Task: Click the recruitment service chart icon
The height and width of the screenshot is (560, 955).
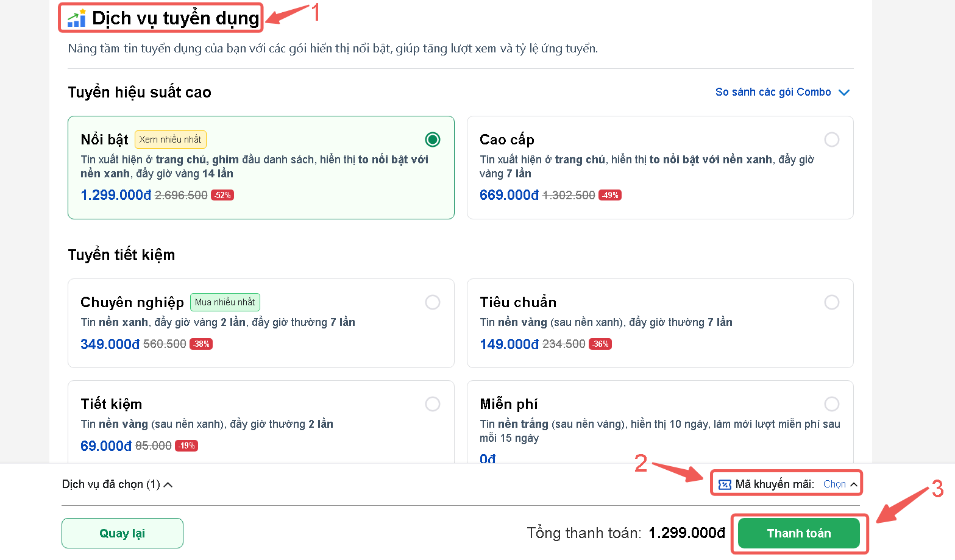Action: [x=77, y=18]
